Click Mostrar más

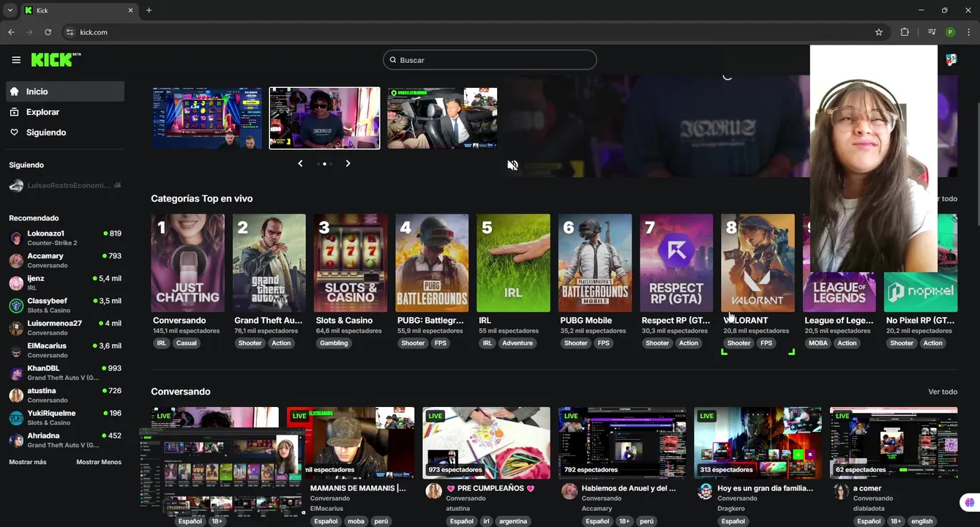tap(28, 462)
